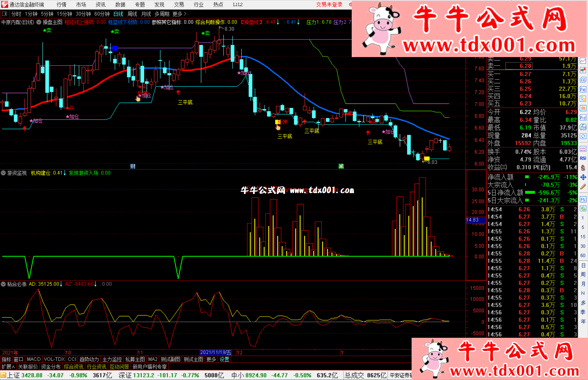
Task: Click the 财 marker on the chart
Action: click(133, 166)
